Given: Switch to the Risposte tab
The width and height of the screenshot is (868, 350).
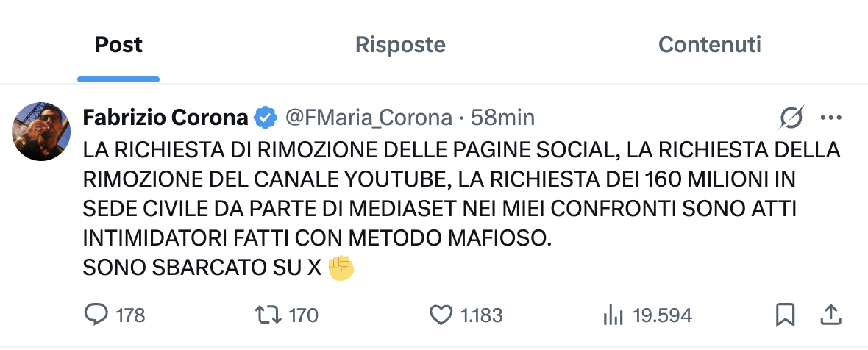Looking at the screenshot, I should point(400,45).
